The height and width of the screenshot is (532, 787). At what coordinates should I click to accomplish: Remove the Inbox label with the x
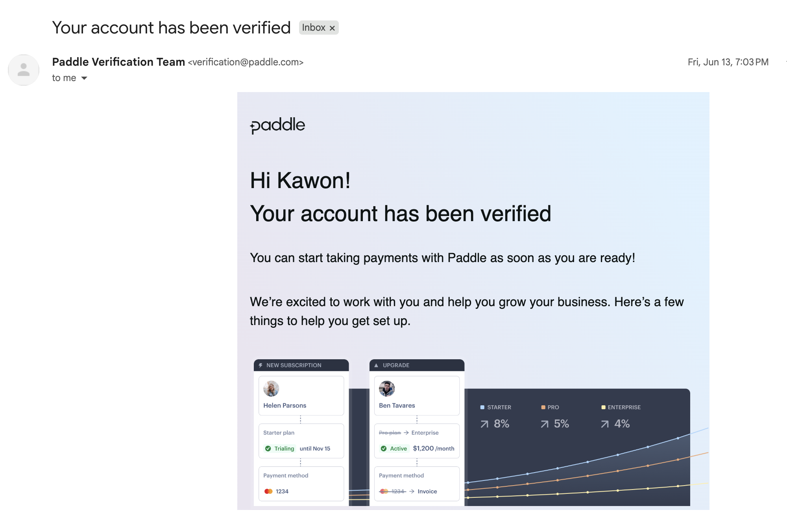[332, 28]
